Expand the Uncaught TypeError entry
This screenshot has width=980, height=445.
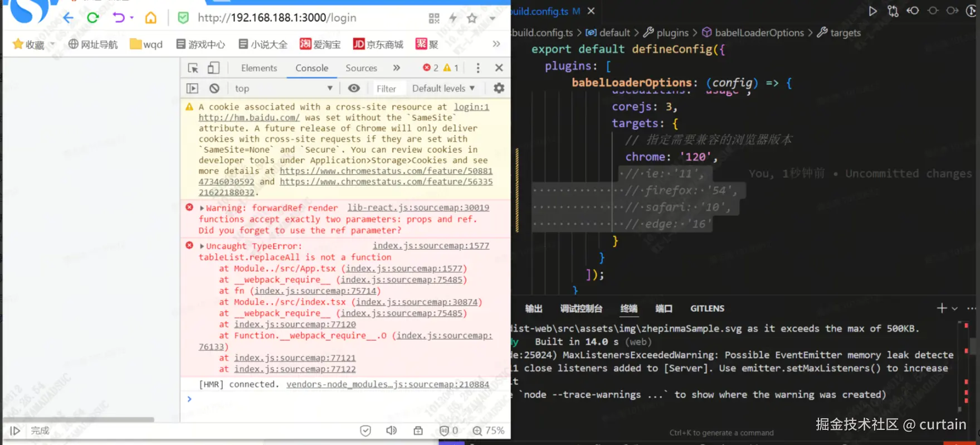click(202, 246)
